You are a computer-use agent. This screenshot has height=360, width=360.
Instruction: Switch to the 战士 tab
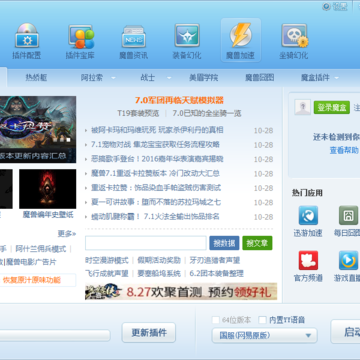[148, 78]
